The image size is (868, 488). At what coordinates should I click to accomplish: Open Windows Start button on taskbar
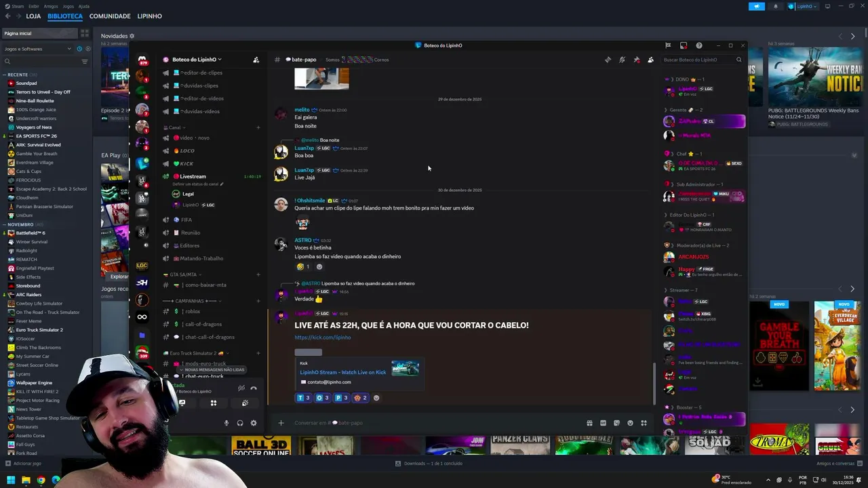(11, 481)
